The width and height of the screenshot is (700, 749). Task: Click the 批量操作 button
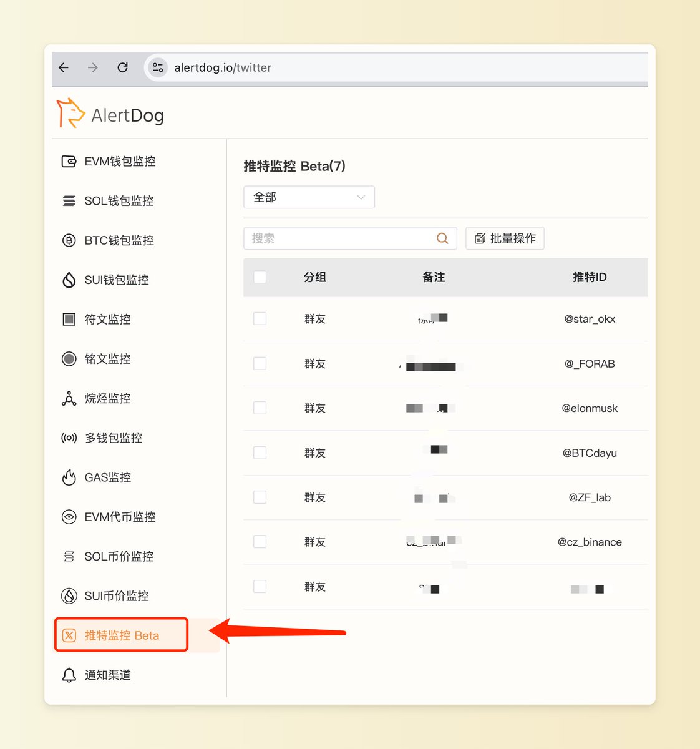pos(505,238)
